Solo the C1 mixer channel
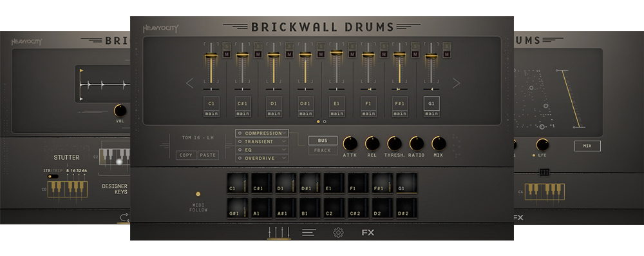The height and width of the screenshot is (256, 644). 226,46
